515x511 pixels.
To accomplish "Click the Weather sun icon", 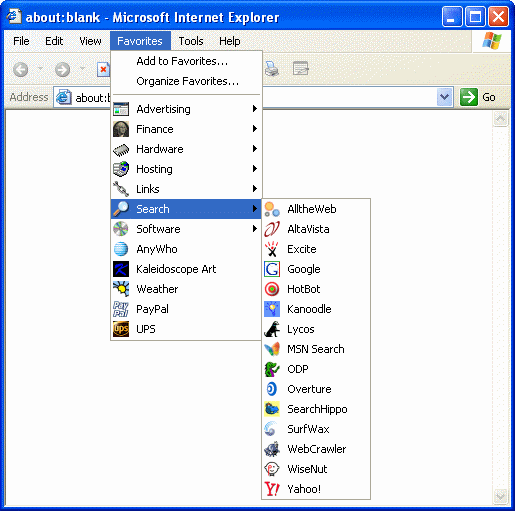I will pyautogui.click(x=121, y=289).
